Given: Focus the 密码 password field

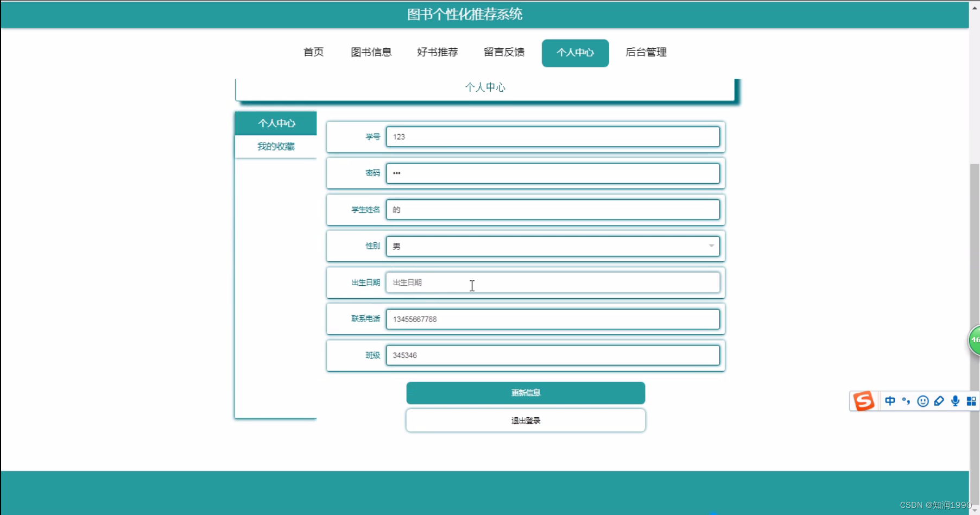Looking at the screenshot, I should [x=553, y=173].
